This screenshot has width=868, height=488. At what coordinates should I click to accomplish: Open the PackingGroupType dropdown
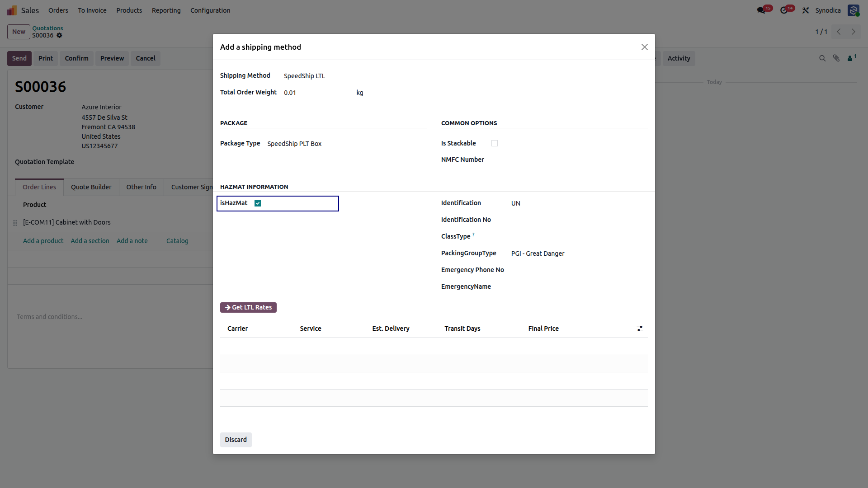coord(579,253)
